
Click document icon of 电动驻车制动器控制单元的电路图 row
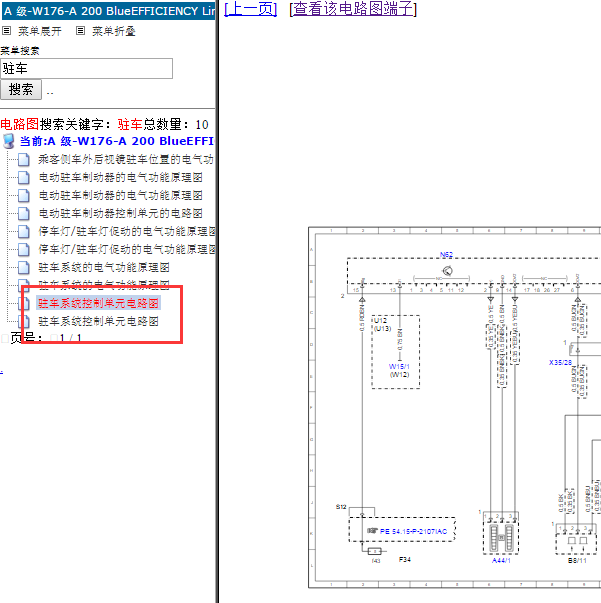pyautogui.click(x=24, y=213)
